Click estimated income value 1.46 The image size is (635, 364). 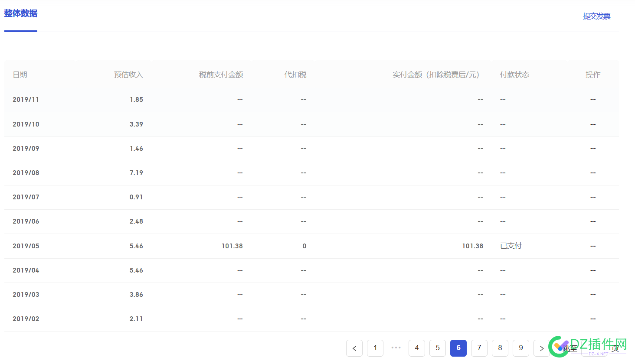[136, 149]
